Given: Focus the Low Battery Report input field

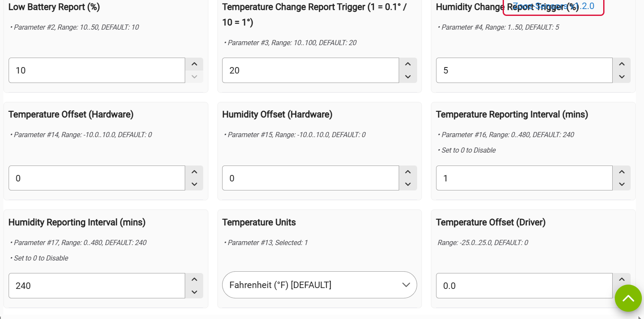Looking at the screenshot, I should (x=97, y=71).
